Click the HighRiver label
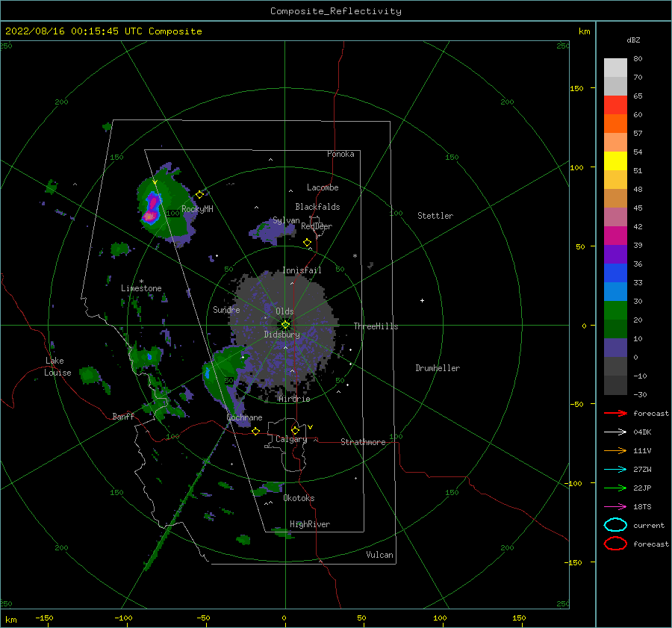This screenshot has height=628, width=672. click(x=310, y=524)
